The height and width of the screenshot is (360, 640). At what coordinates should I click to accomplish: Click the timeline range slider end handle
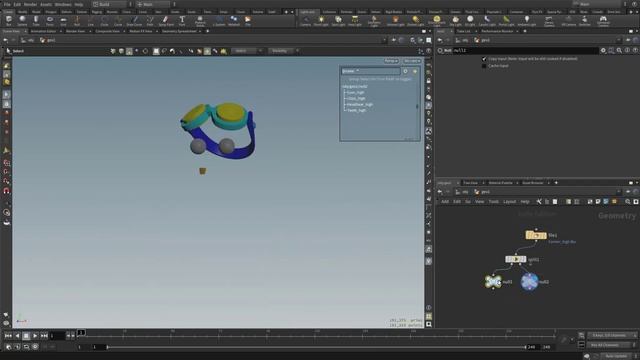point(525,347)
